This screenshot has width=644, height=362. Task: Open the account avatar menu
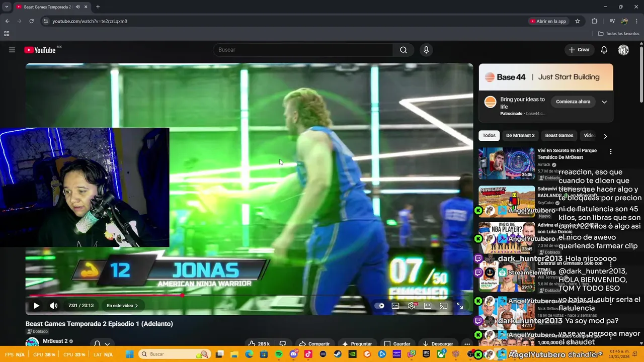(x=623, y=50)
